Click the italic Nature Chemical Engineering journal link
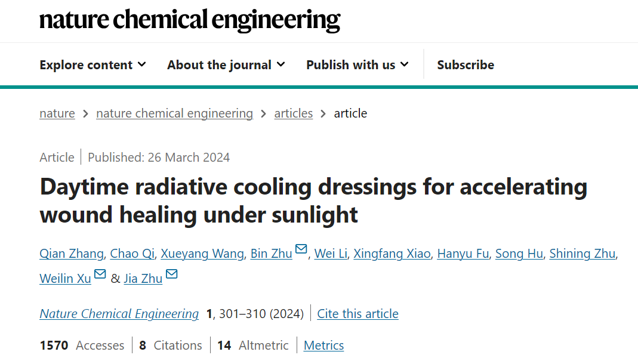Image resolution: width=638 pixels, height=364 pixels. click(x=119, y=313)
